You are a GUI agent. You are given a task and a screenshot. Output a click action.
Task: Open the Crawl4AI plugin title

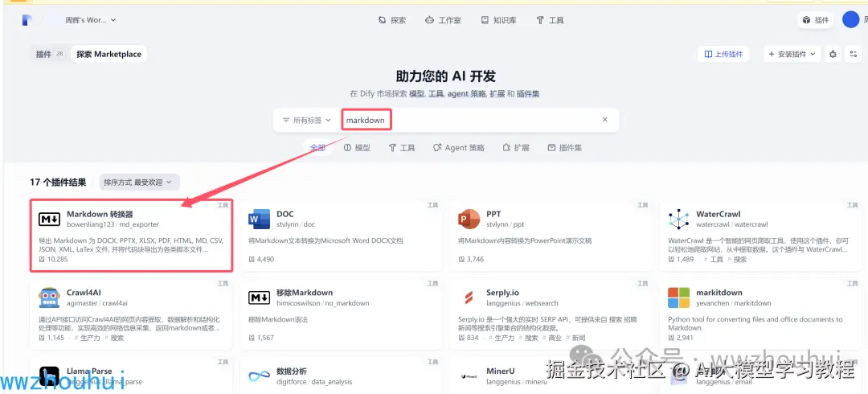[84, 293]
